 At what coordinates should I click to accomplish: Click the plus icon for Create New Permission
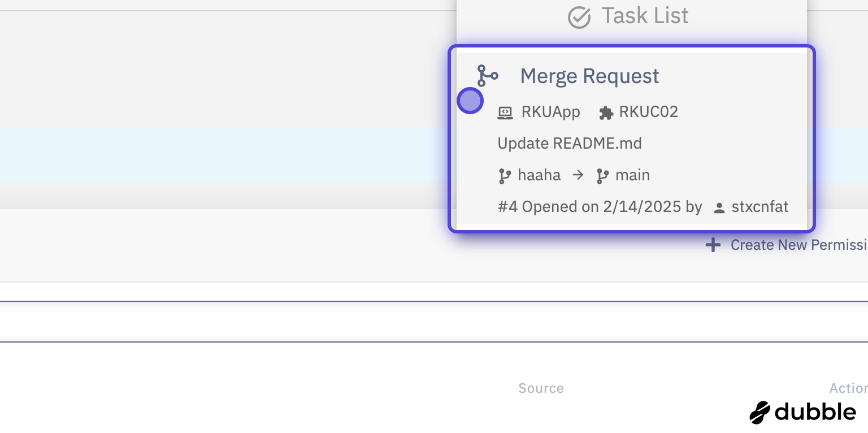point(713,245)
